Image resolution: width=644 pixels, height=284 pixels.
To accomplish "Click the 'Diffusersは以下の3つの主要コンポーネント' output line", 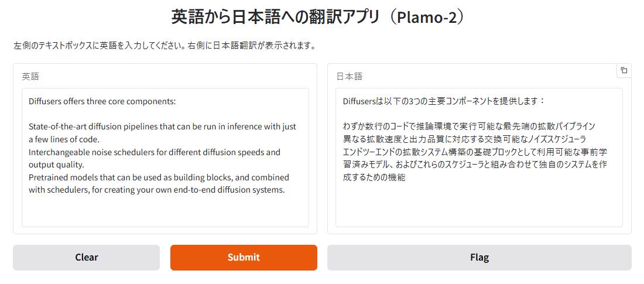I will click(x=444, y=101).
